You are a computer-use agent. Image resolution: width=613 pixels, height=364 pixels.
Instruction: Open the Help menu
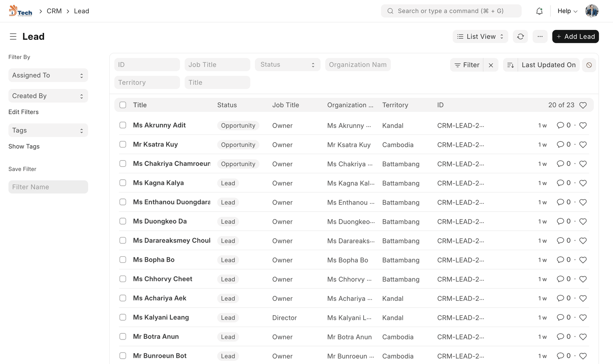pyautogui.click(x=567, y=11)
